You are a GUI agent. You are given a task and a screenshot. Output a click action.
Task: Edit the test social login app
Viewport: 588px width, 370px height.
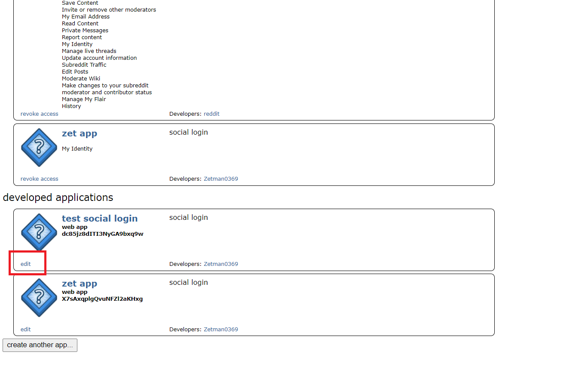(x=26, y=264)
